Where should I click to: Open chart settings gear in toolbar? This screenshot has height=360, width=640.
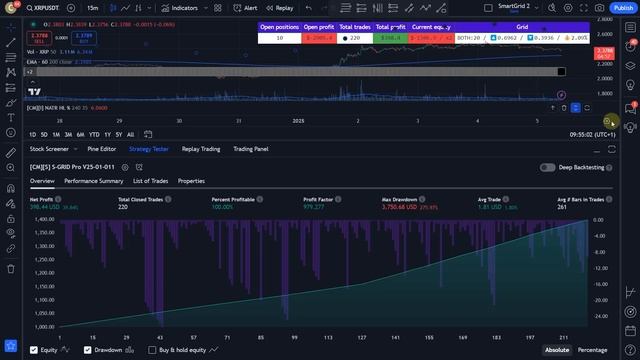click(568, 8)
